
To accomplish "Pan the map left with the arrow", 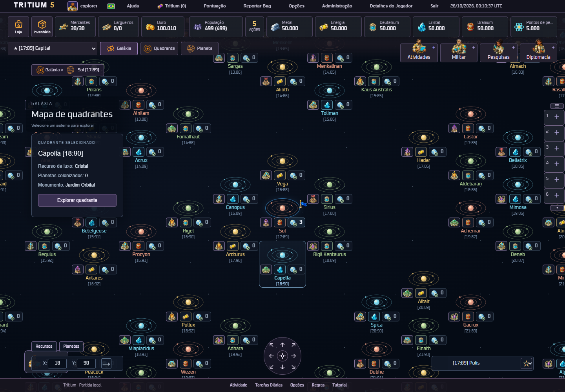I will click(272, 356).
